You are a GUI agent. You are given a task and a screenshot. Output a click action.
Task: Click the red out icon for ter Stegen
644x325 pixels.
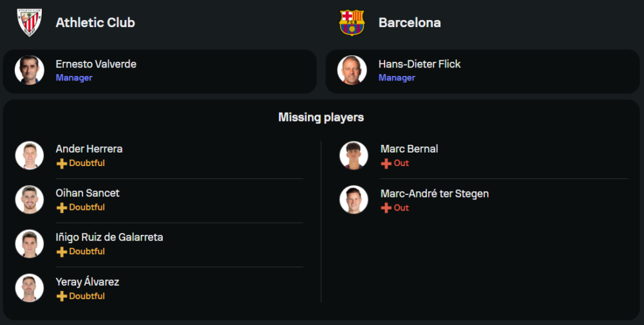pyautogui.click(x=386, y=208)
